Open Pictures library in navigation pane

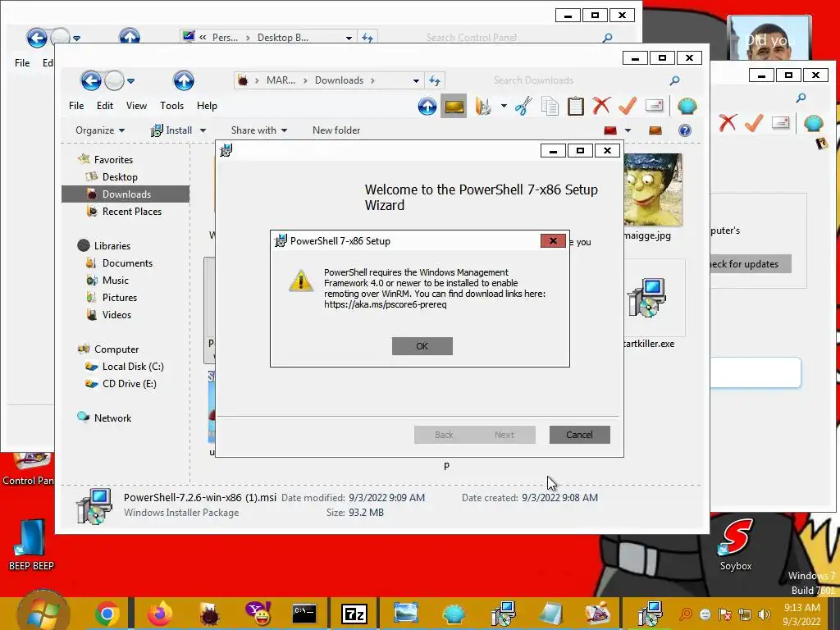(120, 297)
